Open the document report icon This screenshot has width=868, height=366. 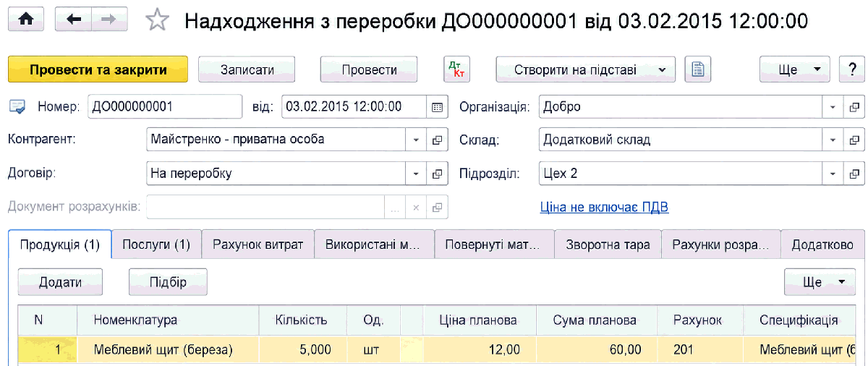click(x=698, y=69)
